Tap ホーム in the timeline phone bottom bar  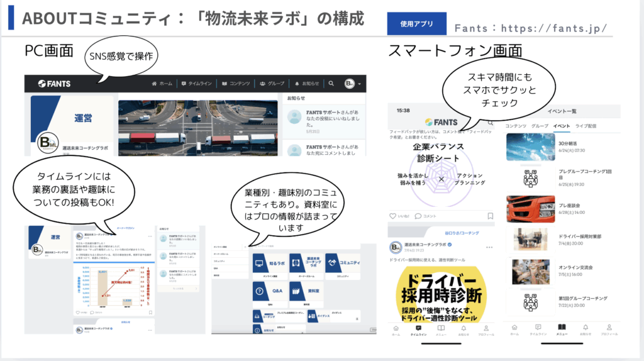tap(396, 331)
